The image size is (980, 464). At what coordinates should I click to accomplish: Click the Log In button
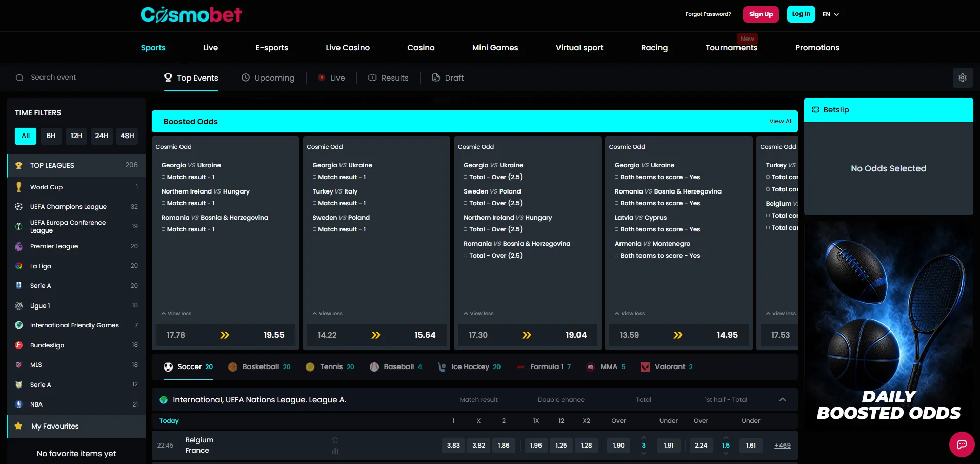click(801, 14)
